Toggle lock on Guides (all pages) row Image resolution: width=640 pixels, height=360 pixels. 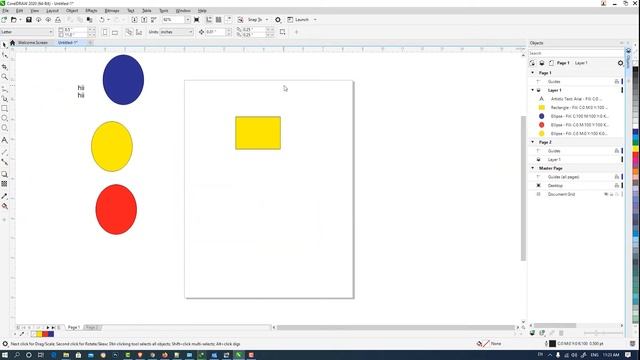point(617,177)
